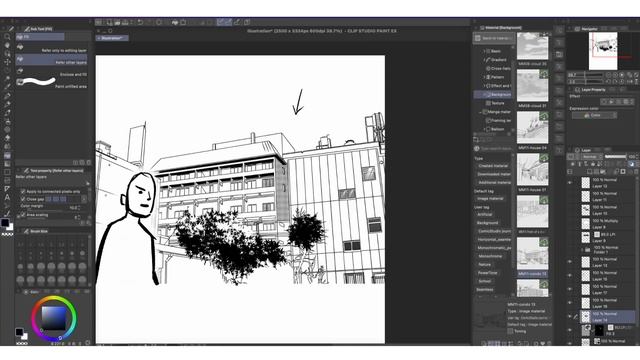The image size is (640, 360).
Task: Filter by Downloaded material tag
Action: click(x=494, y=174)
